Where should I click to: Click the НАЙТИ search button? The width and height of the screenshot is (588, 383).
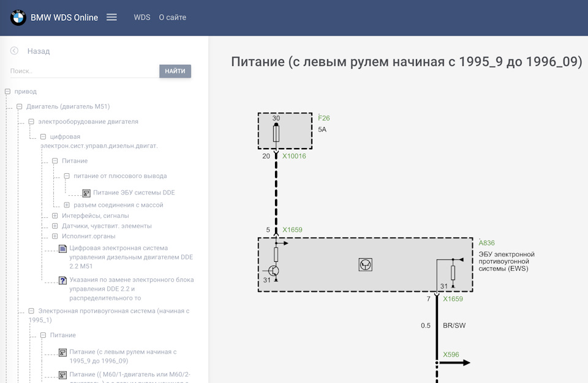click(x=175, y=71)
